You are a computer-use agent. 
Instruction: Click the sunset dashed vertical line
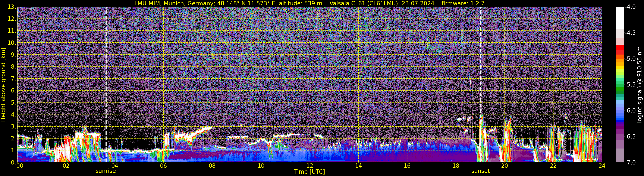click(x=481, y=84)
